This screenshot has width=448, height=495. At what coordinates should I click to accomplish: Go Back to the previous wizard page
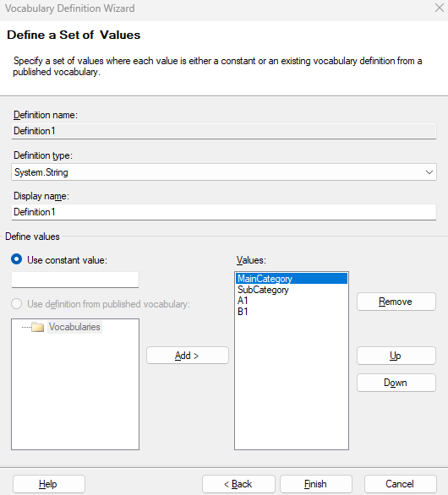point(238,484)
